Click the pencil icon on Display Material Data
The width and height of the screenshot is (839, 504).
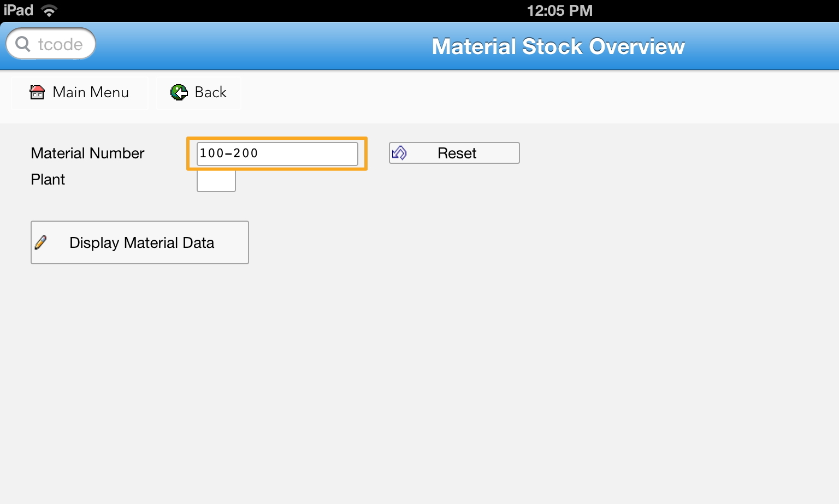(41, 242)
